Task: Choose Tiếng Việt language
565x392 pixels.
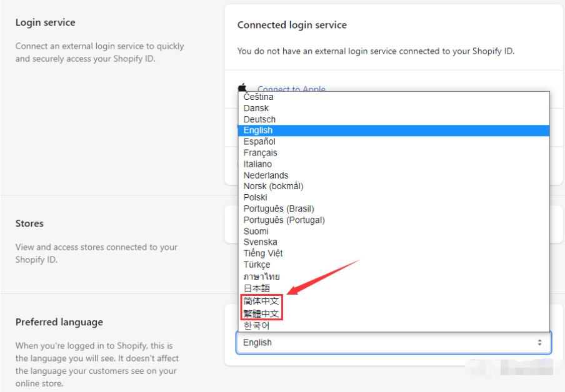Action: (263, 253)
